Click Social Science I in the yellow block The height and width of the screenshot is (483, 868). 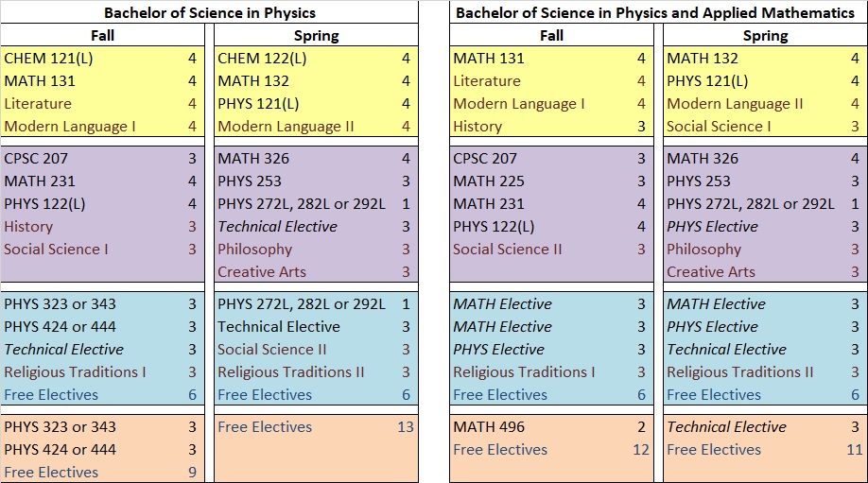click(719, 126)
